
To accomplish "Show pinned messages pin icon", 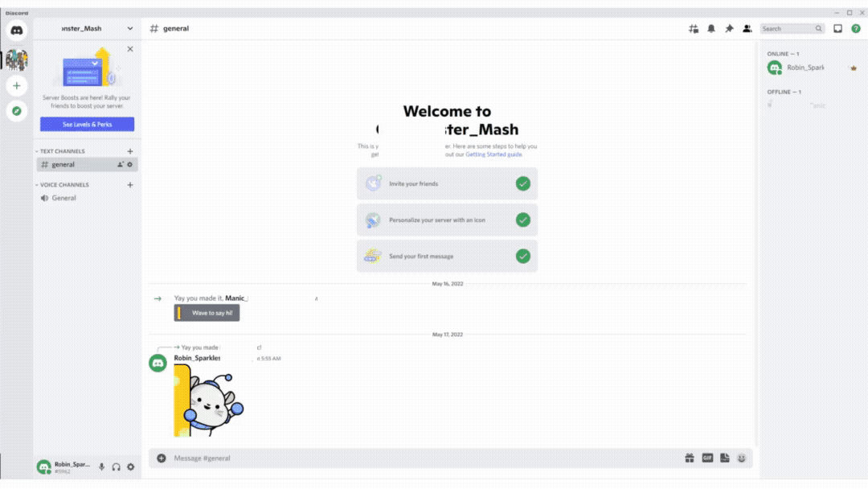I will pos(729,29).
